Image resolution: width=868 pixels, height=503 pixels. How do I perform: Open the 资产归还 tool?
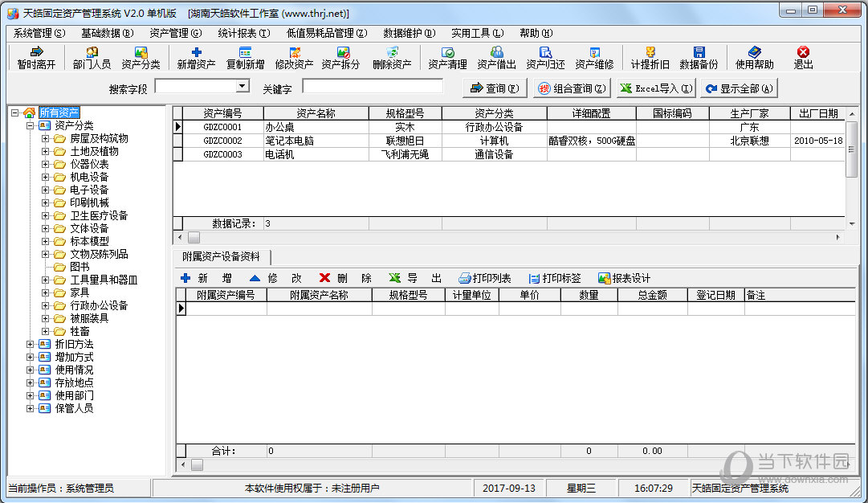545,58
